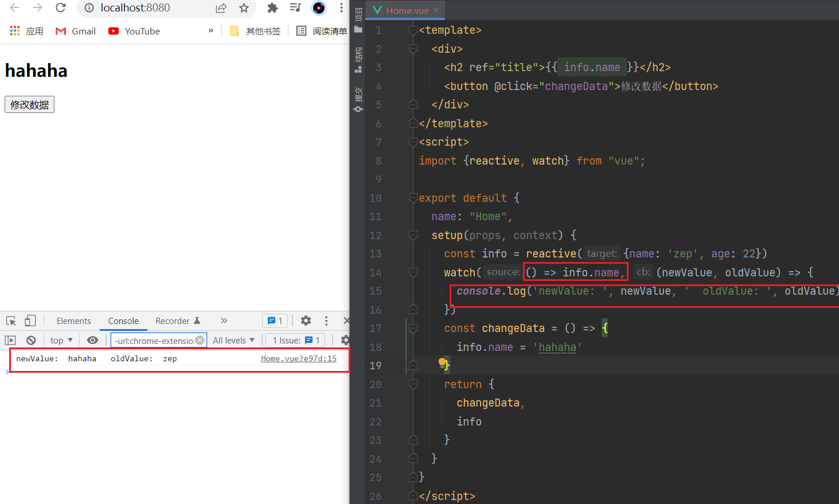The height and width of the screenshot is (504, 839).
Task: Bookmark this page with star icon
Action: (x=244, y=8)
